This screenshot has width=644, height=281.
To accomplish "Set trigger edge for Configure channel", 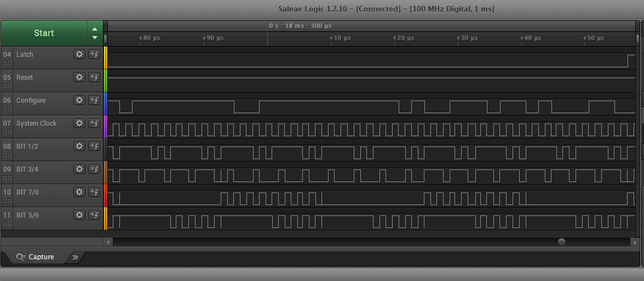I will (x=94, y=100).
